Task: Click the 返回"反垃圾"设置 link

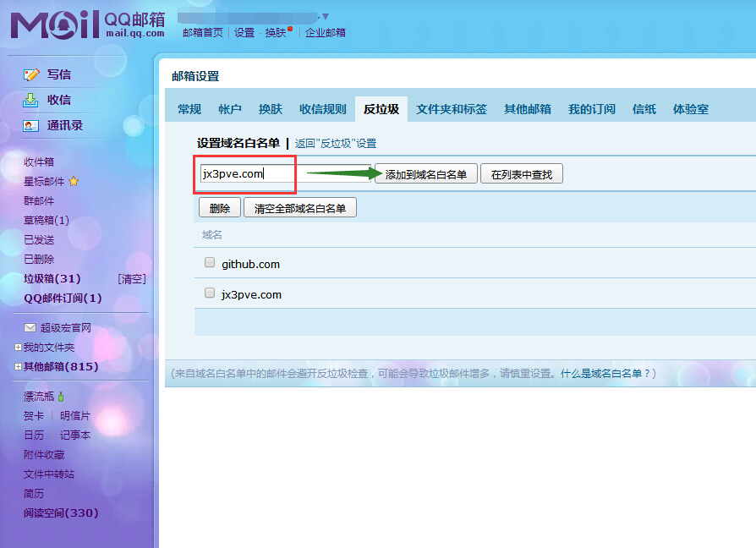Action: pos(336,144)
